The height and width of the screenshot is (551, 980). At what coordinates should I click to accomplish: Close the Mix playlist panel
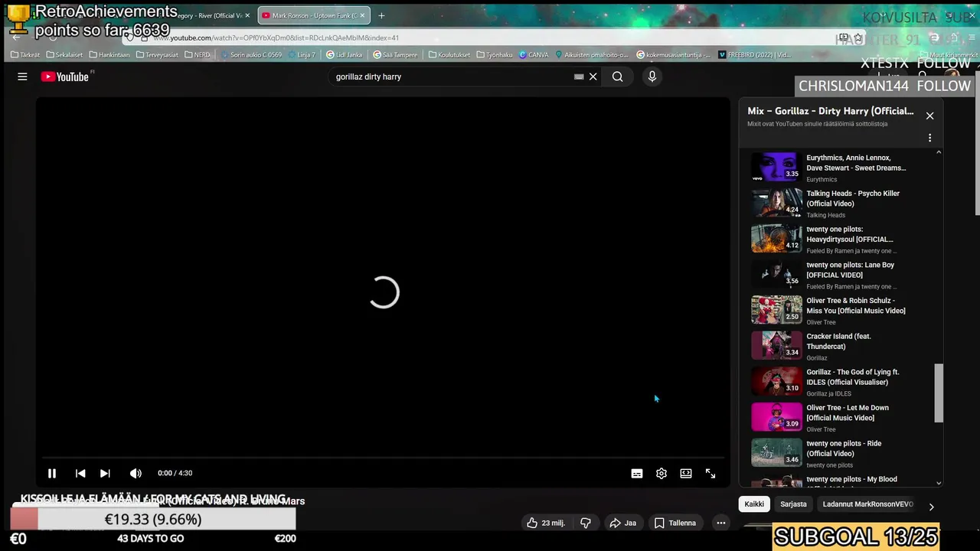929,116
